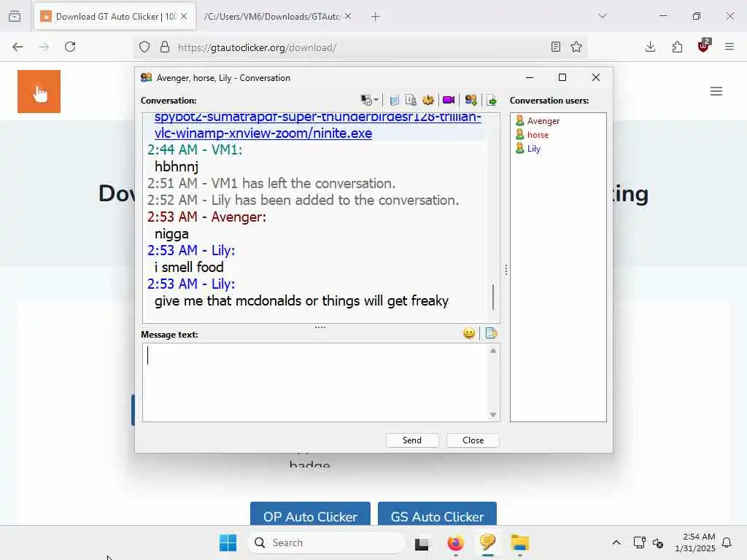The image size is (747, 560).
Task: Click the message template icon beside smiley
Action: pyautogui.click(x=491, y=333)
